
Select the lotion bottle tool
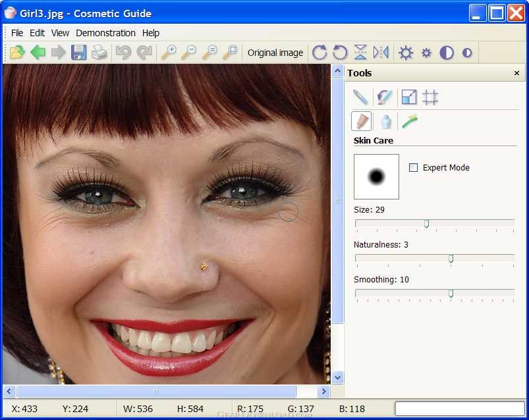tap(386, 121)
